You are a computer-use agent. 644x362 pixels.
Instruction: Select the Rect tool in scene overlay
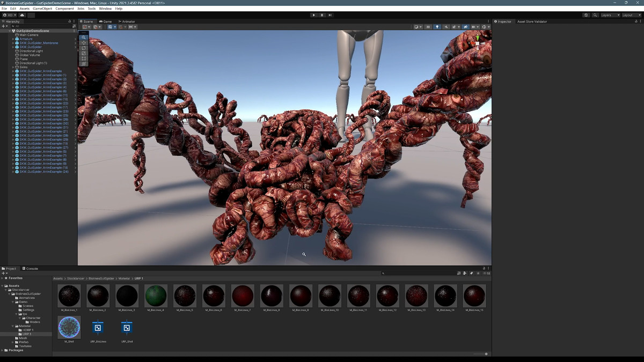coord(84,58)
